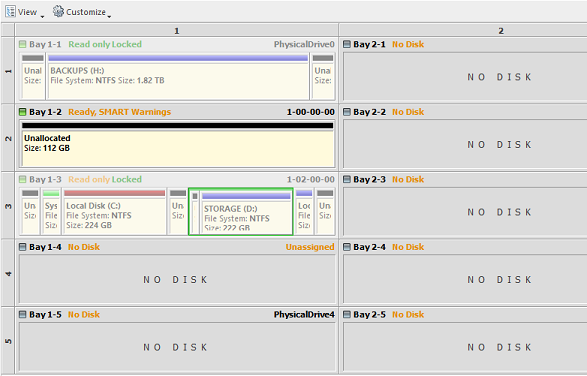Click the Bay 2-1 disk status icon
The height and width of the screenshot is (376, 587).
[347, 44]
